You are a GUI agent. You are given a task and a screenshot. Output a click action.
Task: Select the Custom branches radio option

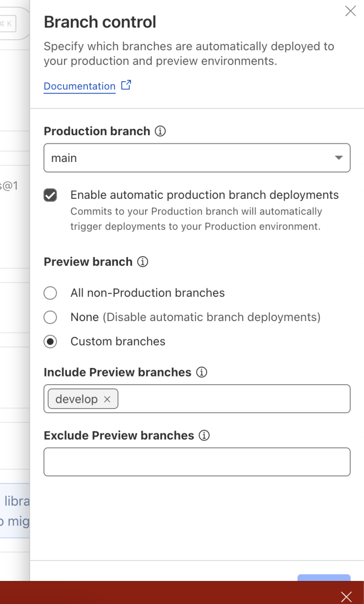point(50,342)
